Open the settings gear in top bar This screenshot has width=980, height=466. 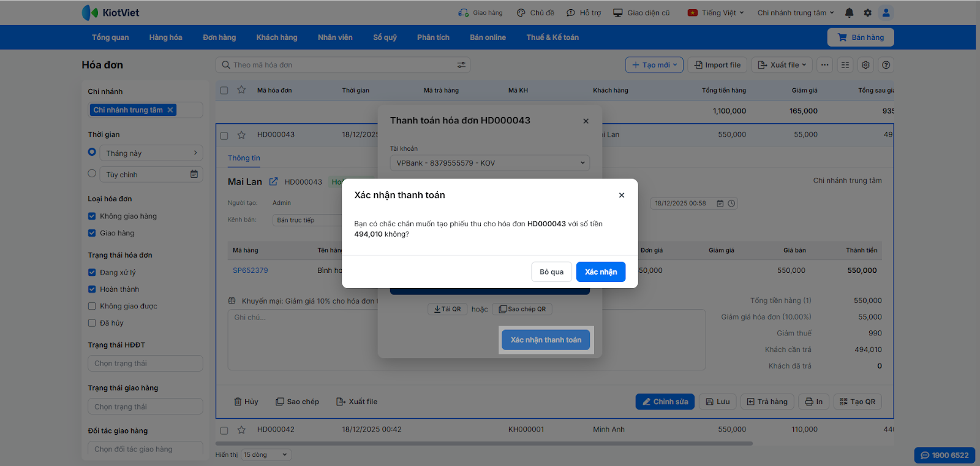pos(867,12)
